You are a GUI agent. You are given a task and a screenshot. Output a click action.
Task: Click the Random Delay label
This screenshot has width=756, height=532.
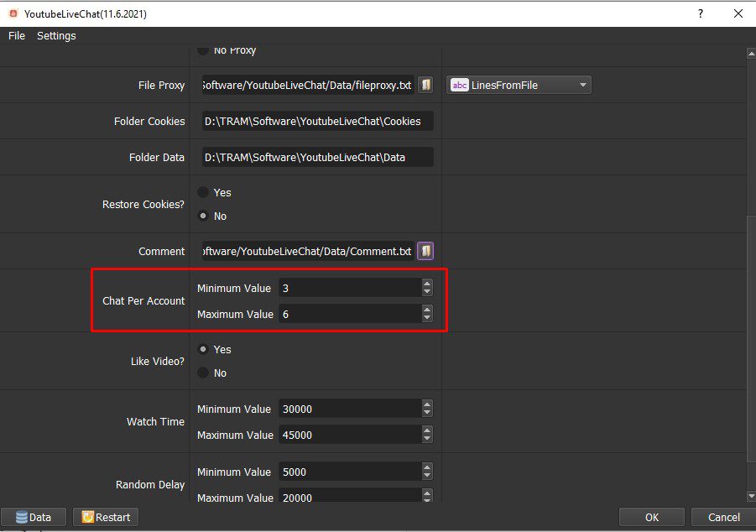(150, 484)
